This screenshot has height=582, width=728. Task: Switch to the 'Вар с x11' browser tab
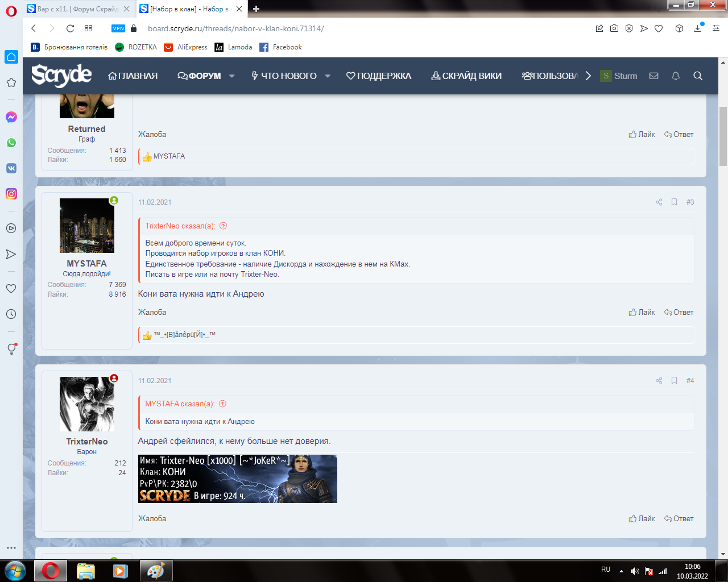coord(77,9)
